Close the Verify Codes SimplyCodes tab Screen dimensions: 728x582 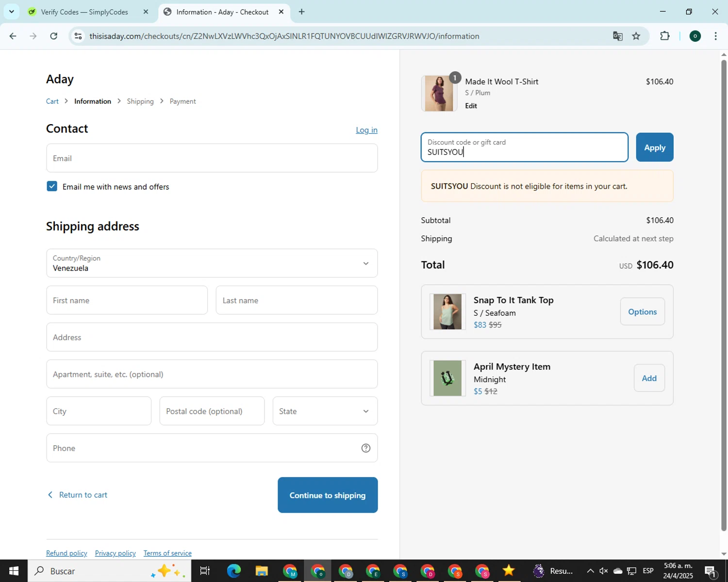coord(146,12)
